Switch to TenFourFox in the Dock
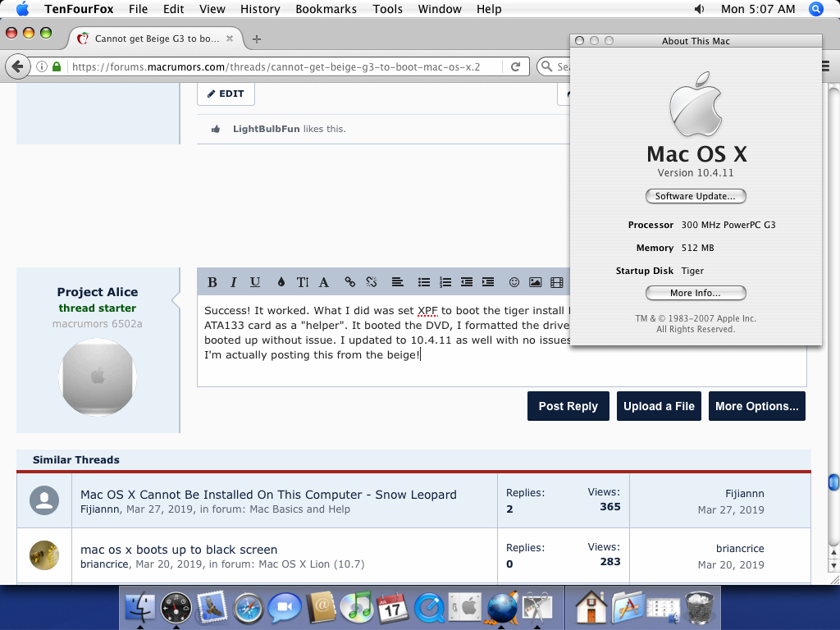840x630 pixels. click(x=501, y=608)
